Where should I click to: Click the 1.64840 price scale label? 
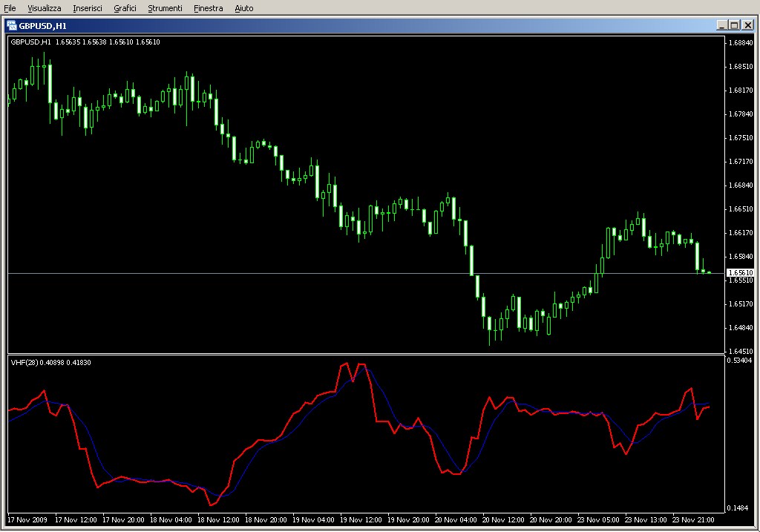point(741,327)
